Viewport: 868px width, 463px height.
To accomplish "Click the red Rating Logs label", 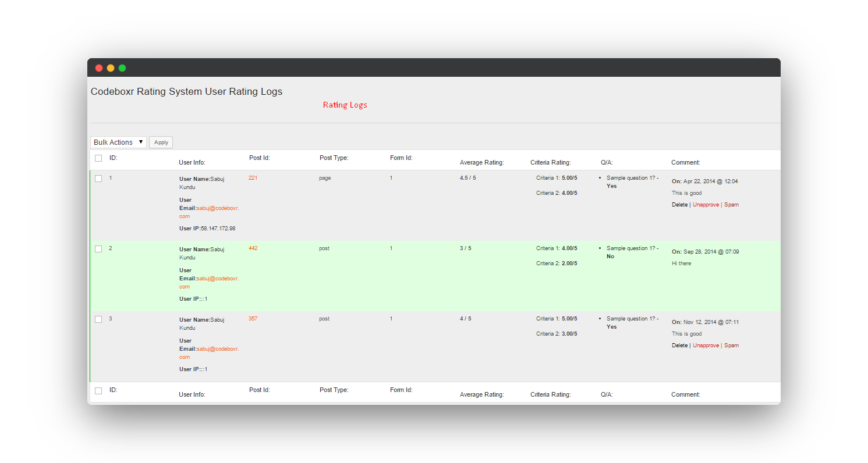I will point(345,105).
